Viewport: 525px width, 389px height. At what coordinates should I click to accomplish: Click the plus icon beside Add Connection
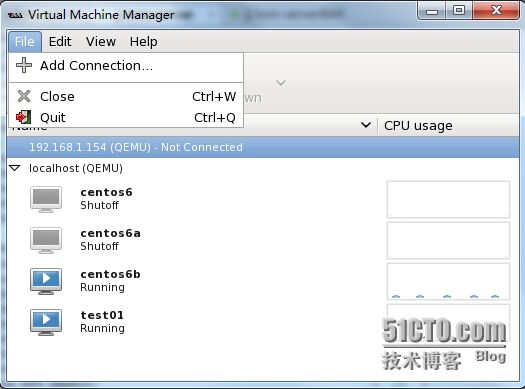24,65
